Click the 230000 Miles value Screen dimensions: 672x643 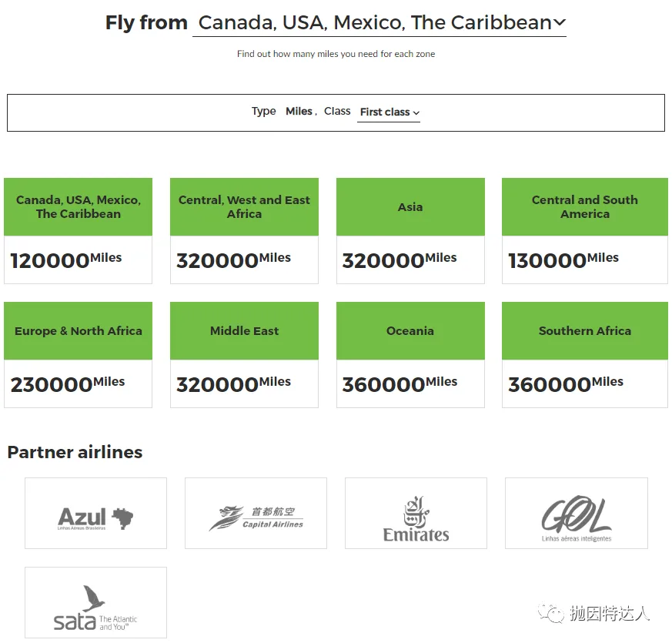(68, 383)
